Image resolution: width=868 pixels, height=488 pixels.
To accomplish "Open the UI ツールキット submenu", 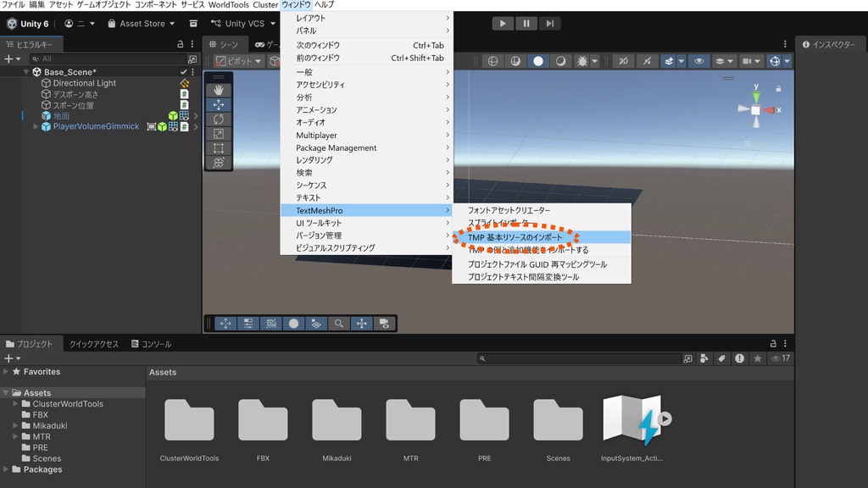I will pos(366,223).
